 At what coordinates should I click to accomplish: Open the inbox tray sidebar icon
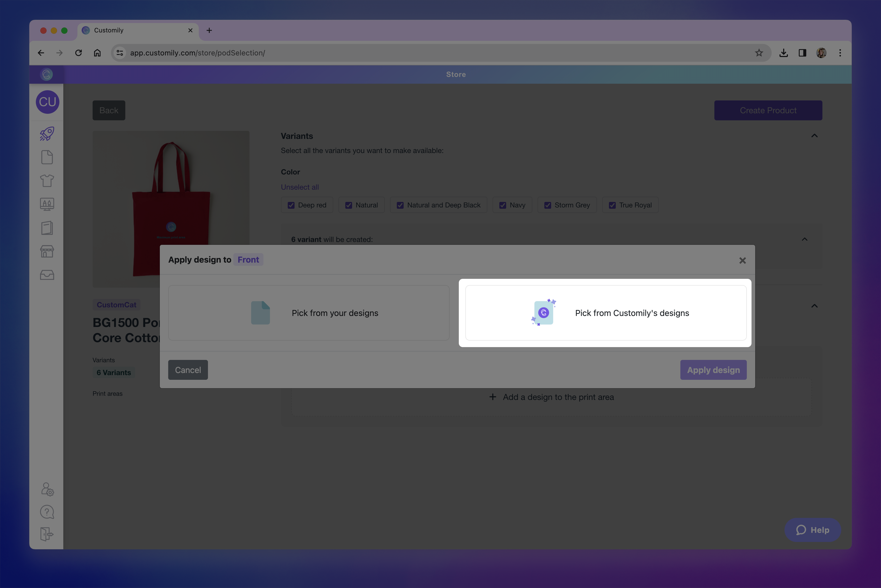47,275
